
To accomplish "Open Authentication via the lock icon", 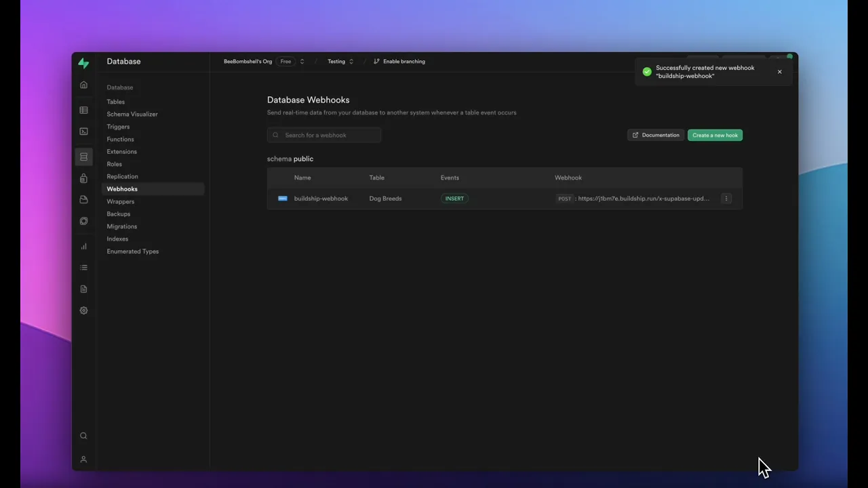I will coord(83,178).
